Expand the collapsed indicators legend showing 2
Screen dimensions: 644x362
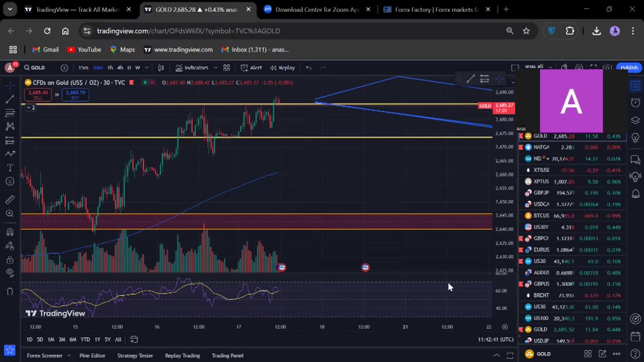pos(30,108)
